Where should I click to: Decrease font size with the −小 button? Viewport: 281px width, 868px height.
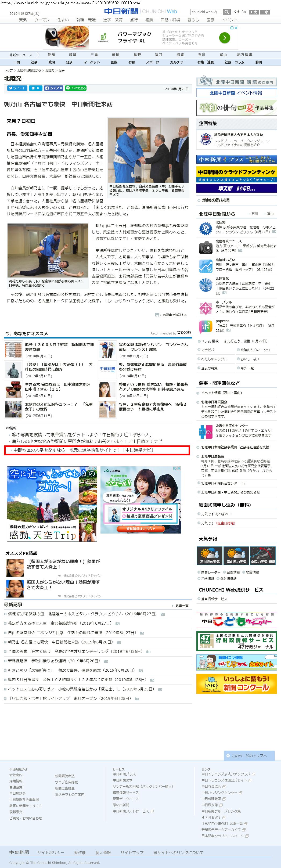(265, 12)
